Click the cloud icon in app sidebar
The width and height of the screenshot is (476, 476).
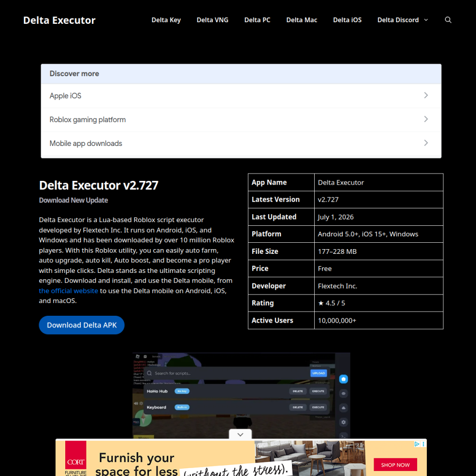pyautogui.click(x=343, y=408)
